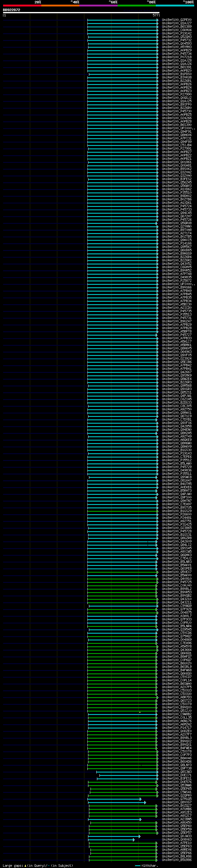The height and width of the screenshot is (868, 197).
Task: Select hit UniRef100_Q04593
Action: point(177,43)
